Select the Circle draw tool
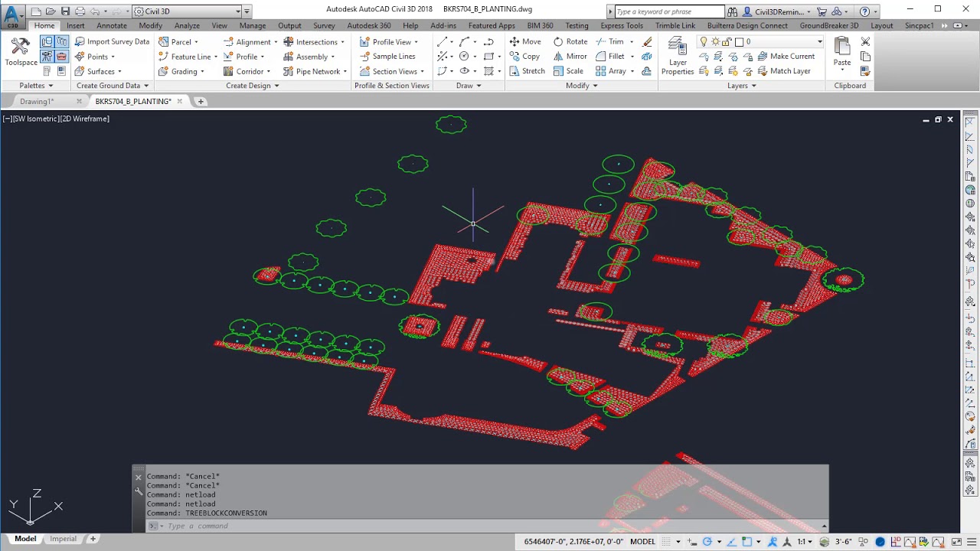This screenshot has height=551, width=980. (464, 57)
